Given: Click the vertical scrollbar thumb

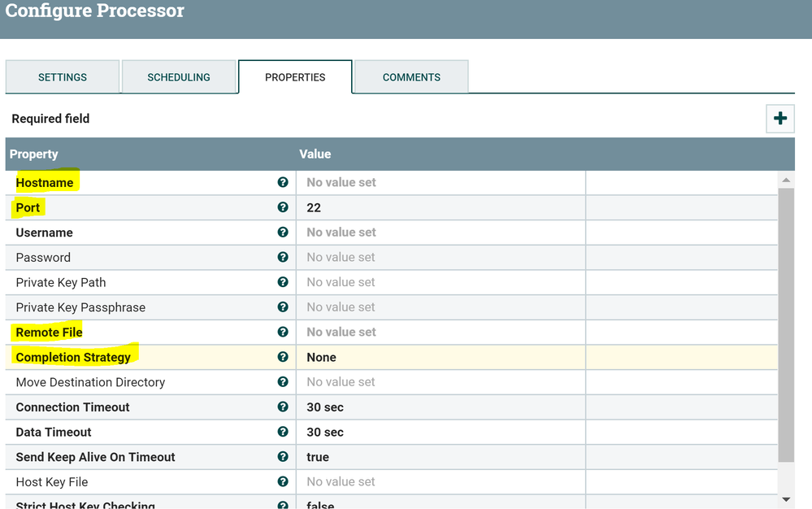Looking at the screenshot, I should click(786, 325).
